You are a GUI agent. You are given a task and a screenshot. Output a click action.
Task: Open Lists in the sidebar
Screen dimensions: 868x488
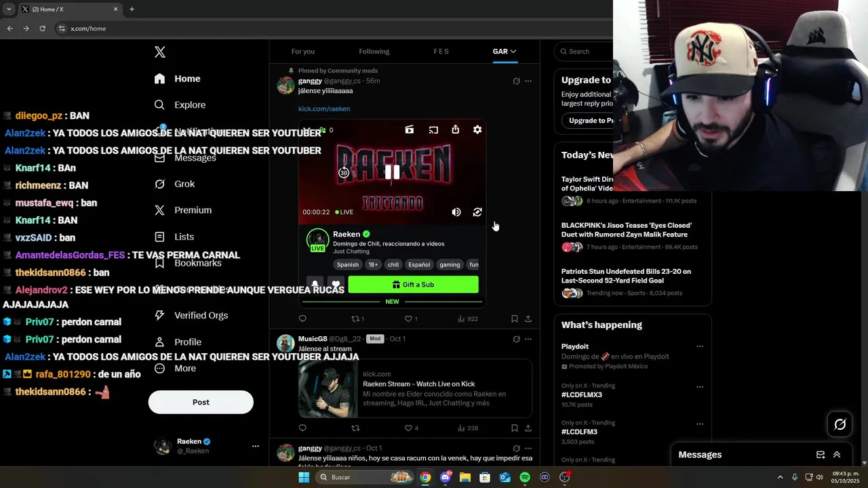(174, 237)
